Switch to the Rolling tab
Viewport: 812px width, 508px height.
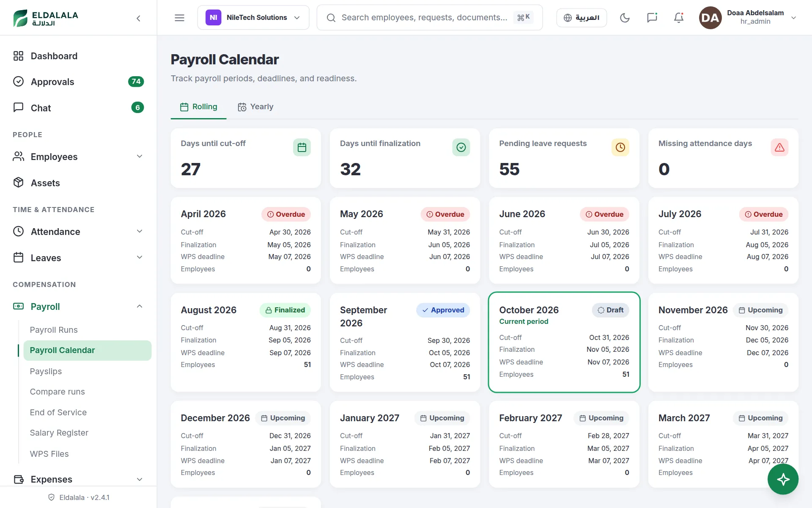(x=198, y=107)
